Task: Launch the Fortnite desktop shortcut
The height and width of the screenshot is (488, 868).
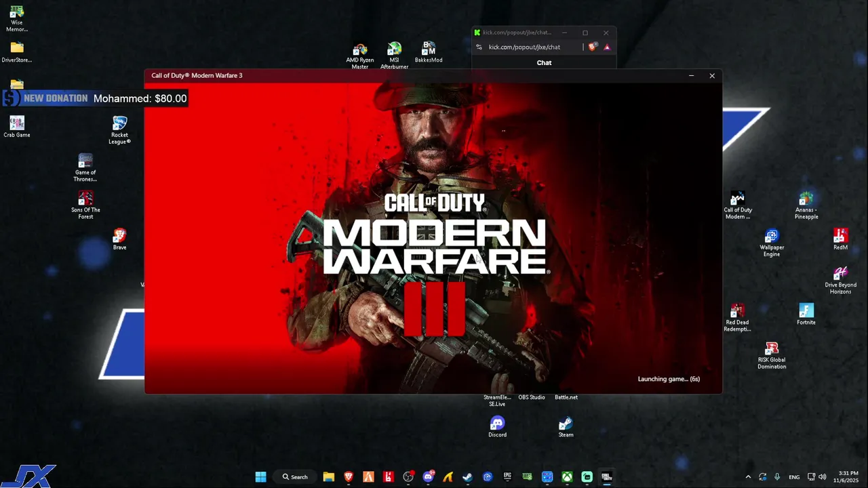Action: tap(806, 314)
